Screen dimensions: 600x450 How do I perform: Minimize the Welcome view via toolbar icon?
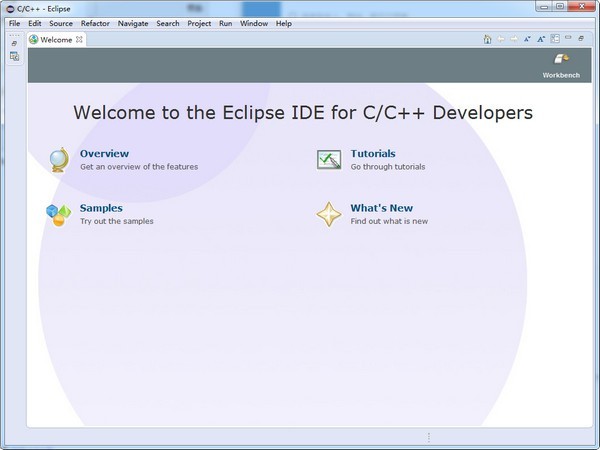click(568, 38)
